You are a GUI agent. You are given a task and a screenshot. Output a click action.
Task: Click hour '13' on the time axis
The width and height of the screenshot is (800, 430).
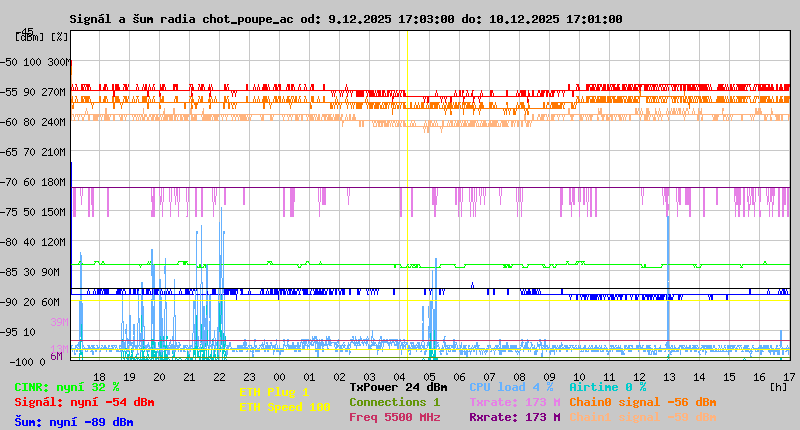[669, 377]
